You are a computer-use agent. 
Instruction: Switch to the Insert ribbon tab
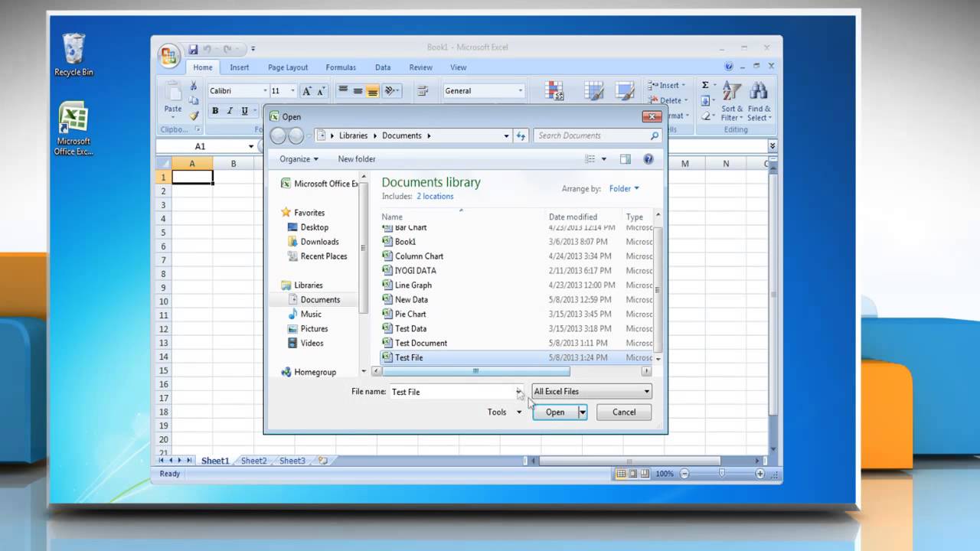240,67
